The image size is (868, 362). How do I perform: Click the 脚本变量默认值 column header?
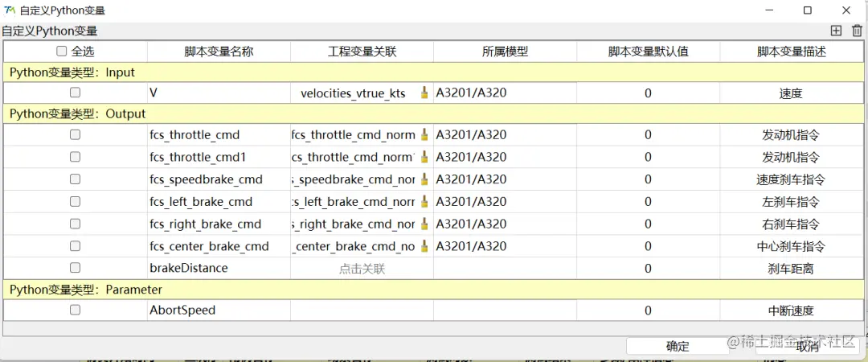[649, 52]
